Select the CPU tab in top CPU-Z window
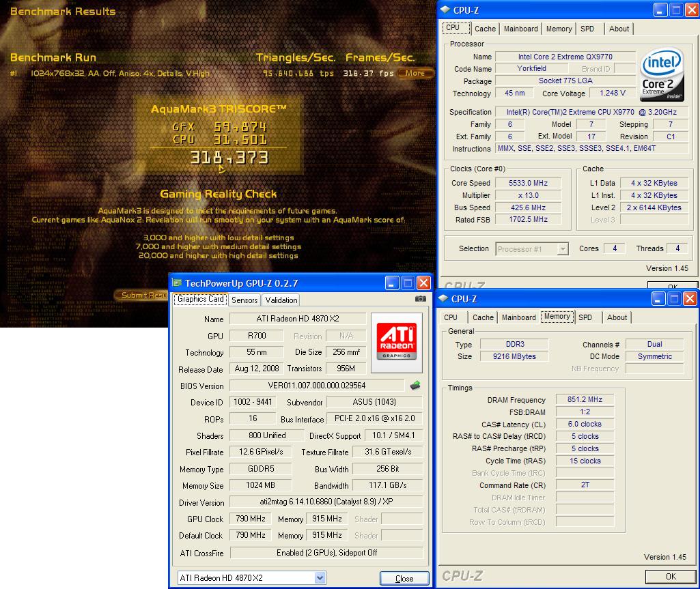Viewport: 700px width, 589px height. pos(456,28)
